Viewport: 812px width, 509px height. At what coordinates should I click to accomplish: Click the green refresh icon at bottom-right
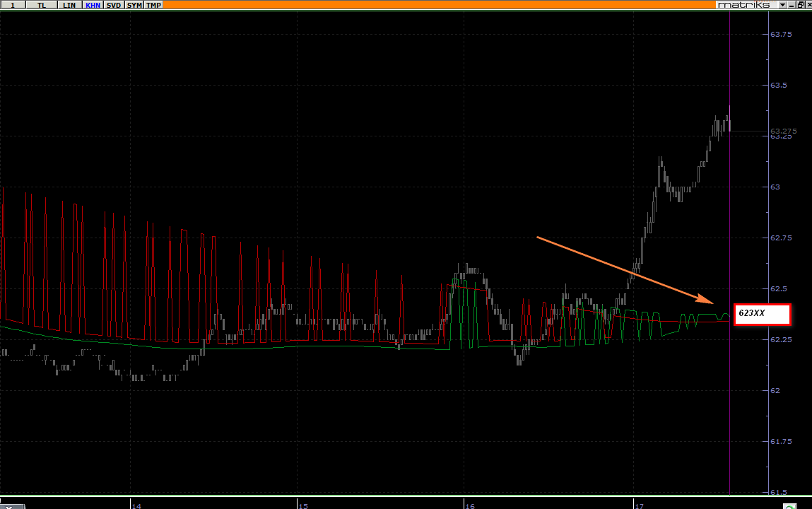[x=789, y=506]
